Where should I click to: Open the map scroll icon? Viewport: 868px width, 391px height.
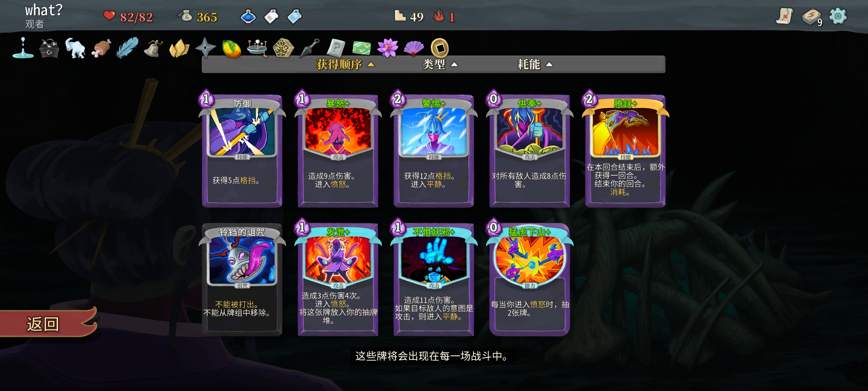pos(784,16)
